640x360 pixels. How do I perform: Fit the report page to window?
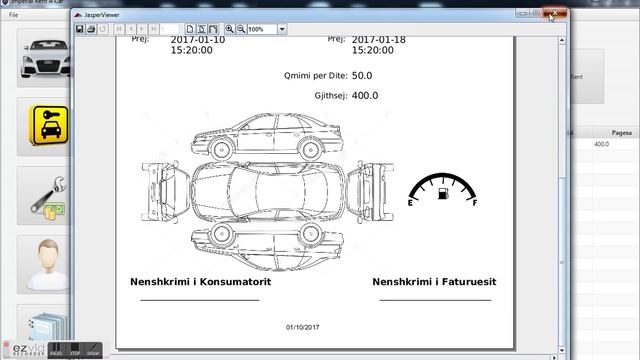[x=202, y=29]
